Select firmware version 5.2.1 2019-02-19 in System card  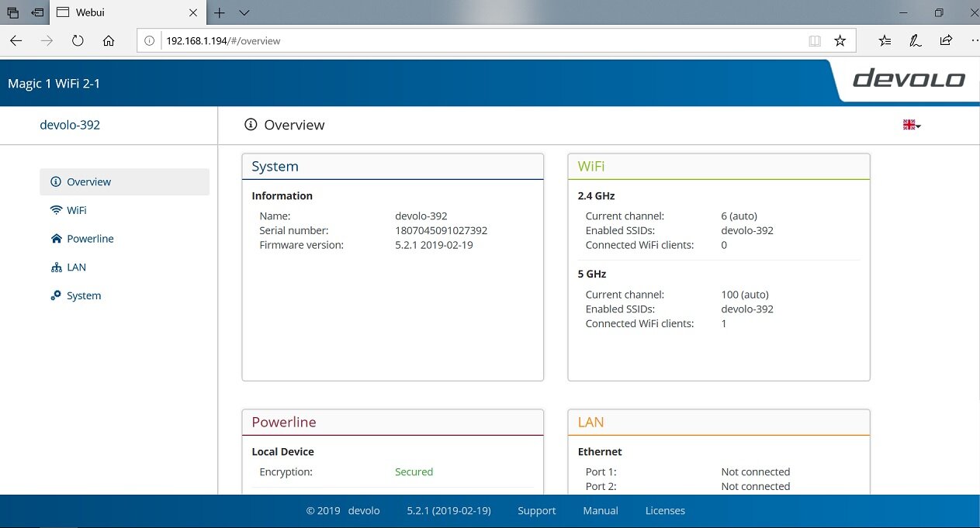pyautogui.click(x=434, y=245)
